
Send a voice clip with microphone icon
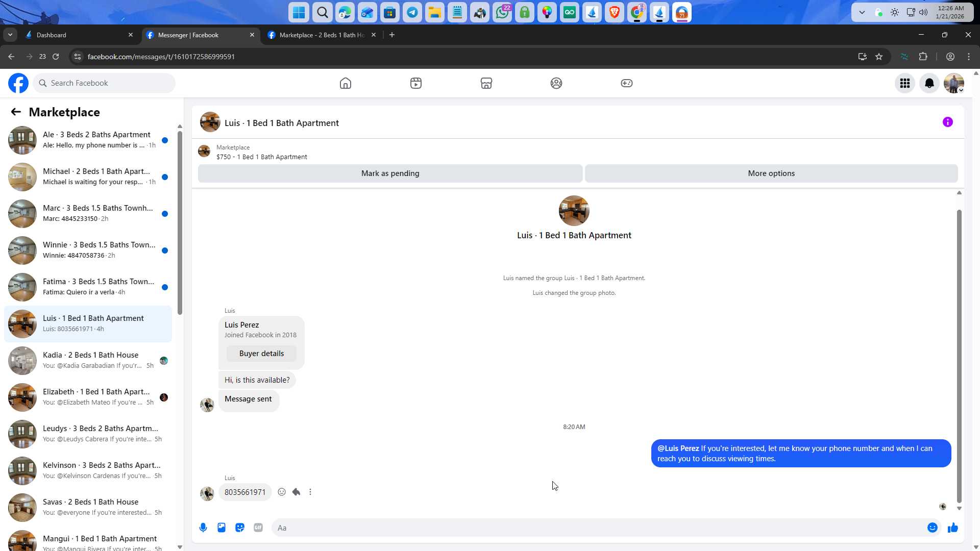pyautogui.click(x=203, y=528)
